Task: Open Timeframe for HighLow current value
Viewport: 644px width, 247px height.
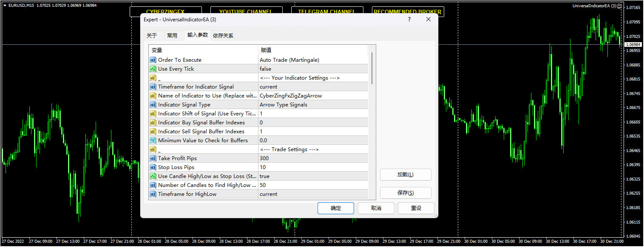Action: pyautogui.click(x=313, y=194)
